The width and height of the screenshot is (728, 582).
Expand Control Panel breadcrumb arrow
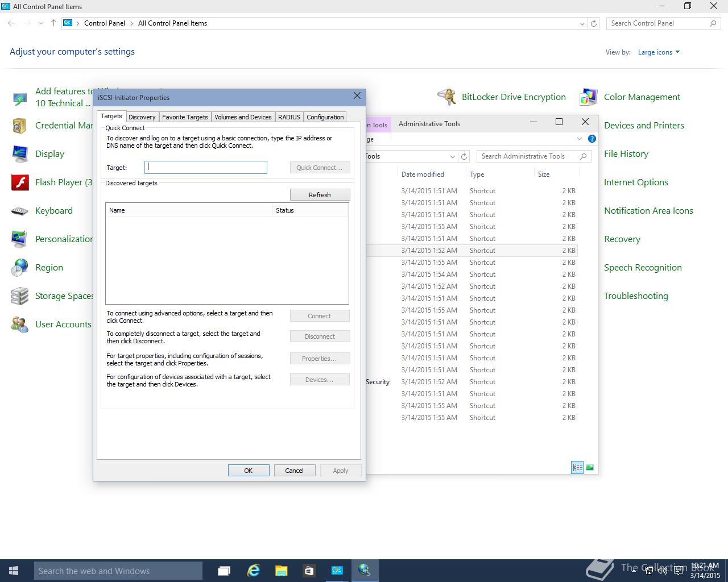132,23
